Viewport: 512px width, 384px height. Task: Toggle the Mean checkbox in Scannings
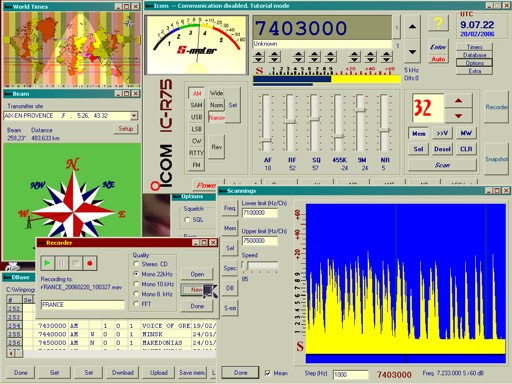click(268, 373)
